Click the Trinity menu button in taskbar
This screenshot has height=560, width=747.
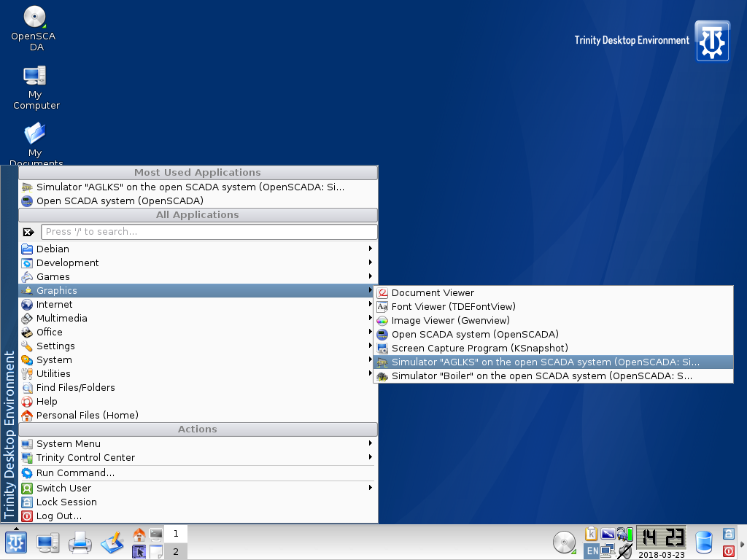(16, 542)
